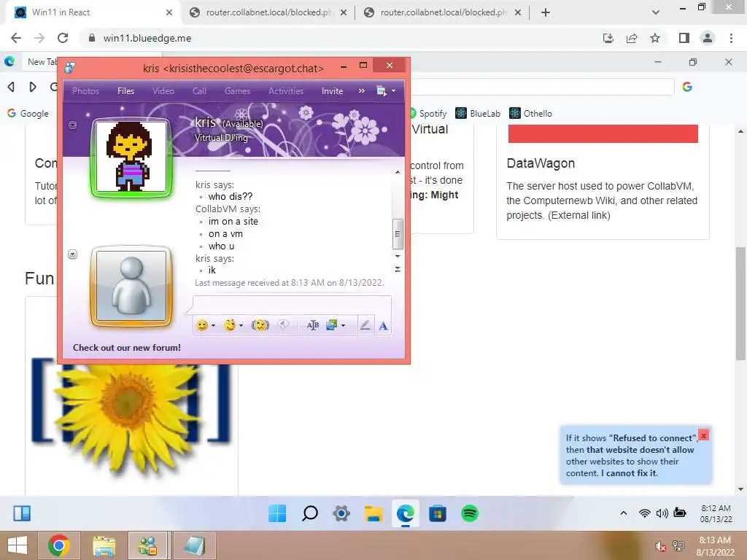Screen dimensions: 747x560
Task: Open the Files menu in chat
Action: [x=125, y=91]
